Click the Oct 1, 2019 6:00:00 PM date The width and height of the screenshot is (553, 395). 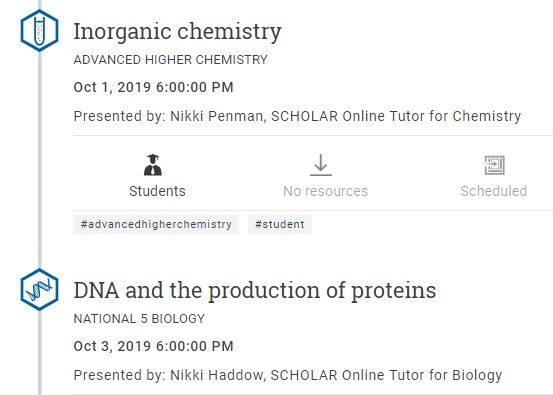[153, 87]
